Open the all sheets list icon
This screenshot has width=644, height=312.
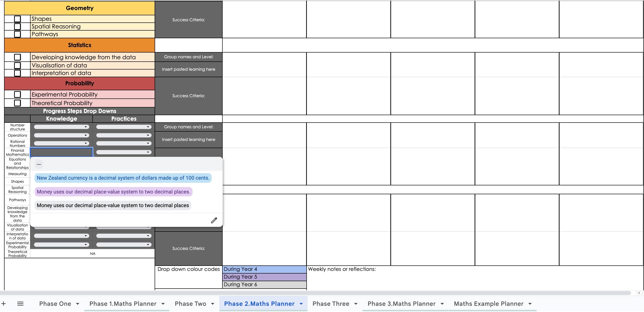click(x=20, y=303)
